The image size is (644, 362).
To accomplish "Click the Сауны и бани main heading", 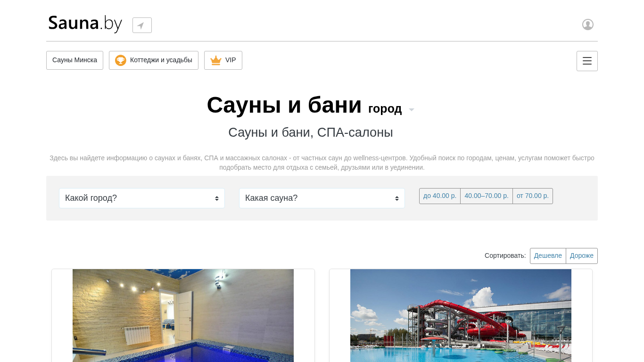I will pyautogui.click(x=284, y=105).
